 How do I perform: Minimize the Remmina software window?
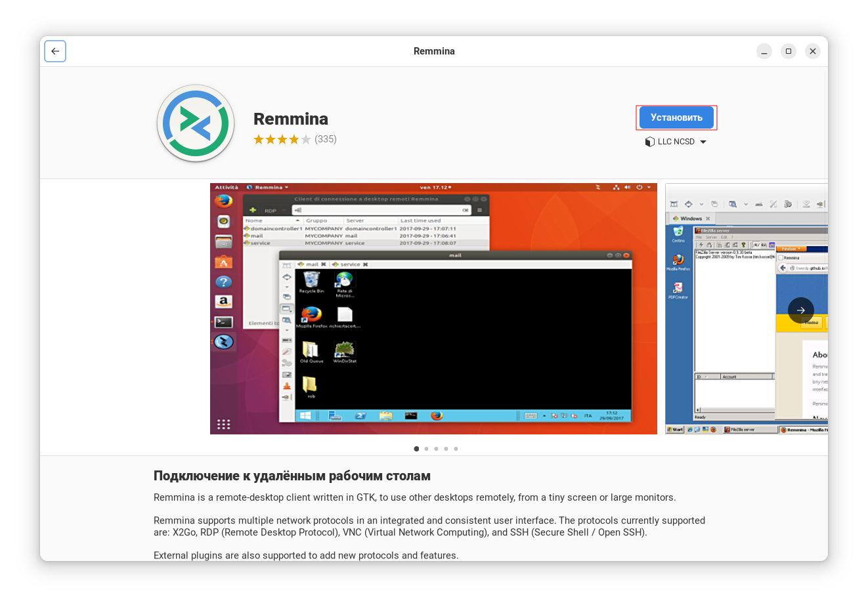(x=764, y=51)
